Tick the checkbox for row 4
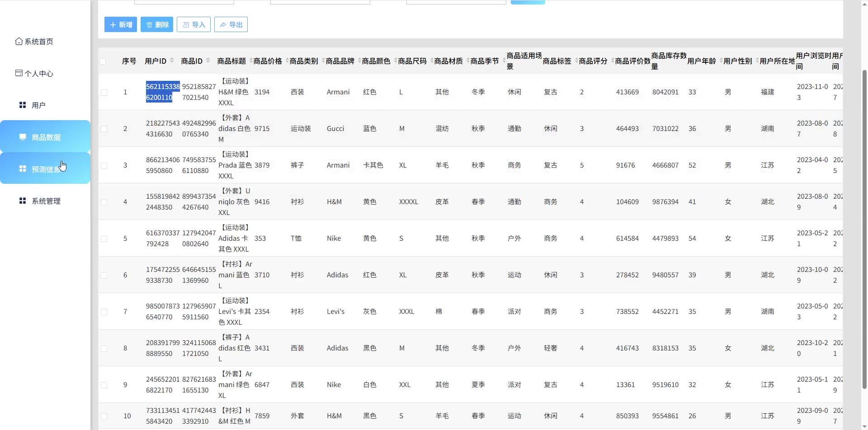The height and width of the screenshot is (430, 868). tap(104, 202)
